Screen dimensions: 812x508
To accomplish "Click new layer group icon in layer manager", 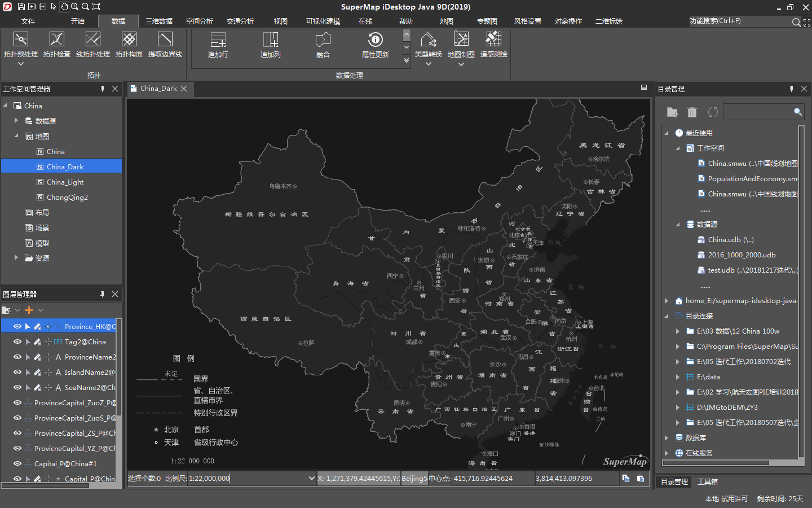I will tap(6, 310).
